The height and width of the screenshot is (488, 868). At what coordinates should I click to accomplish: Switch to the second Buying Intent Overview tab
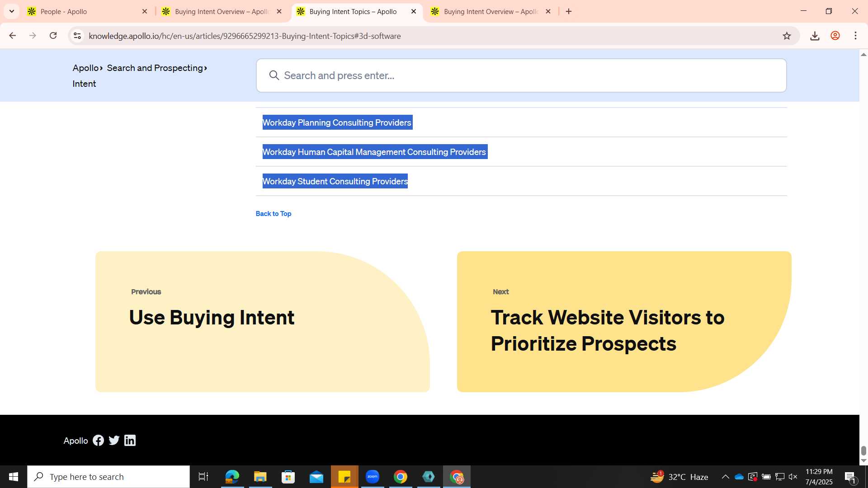coord(222,11)
